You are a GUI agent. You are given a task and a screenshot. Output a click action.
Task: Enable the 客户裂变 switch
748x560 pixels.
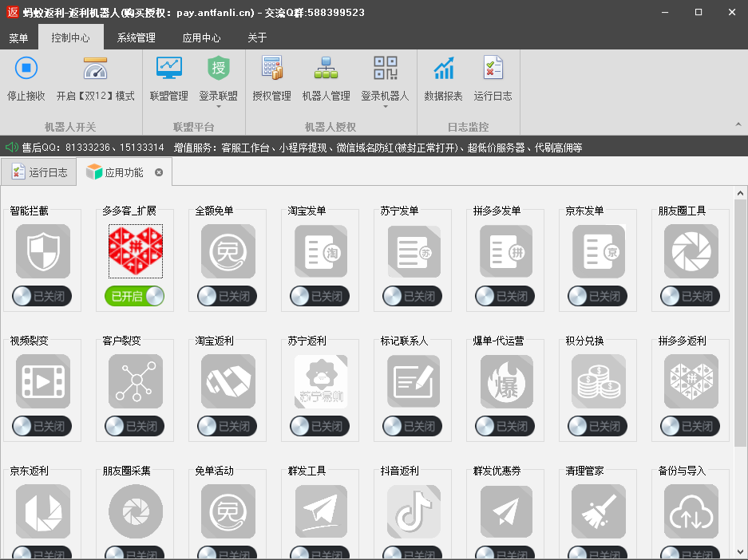coord(135,426)
